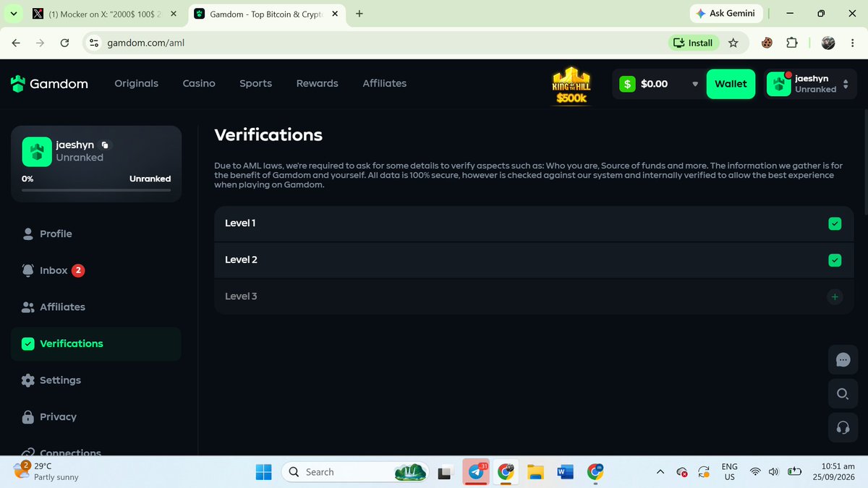Open Windows Start menu

pyautogui.click(x=263, y=472)
